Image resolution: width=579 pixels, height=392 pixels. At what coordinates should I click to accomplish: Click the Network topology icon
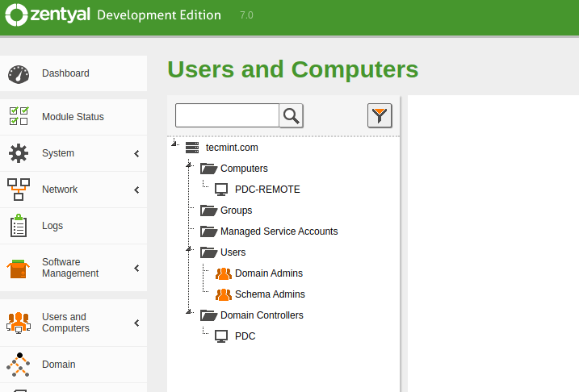click(19, 190)
